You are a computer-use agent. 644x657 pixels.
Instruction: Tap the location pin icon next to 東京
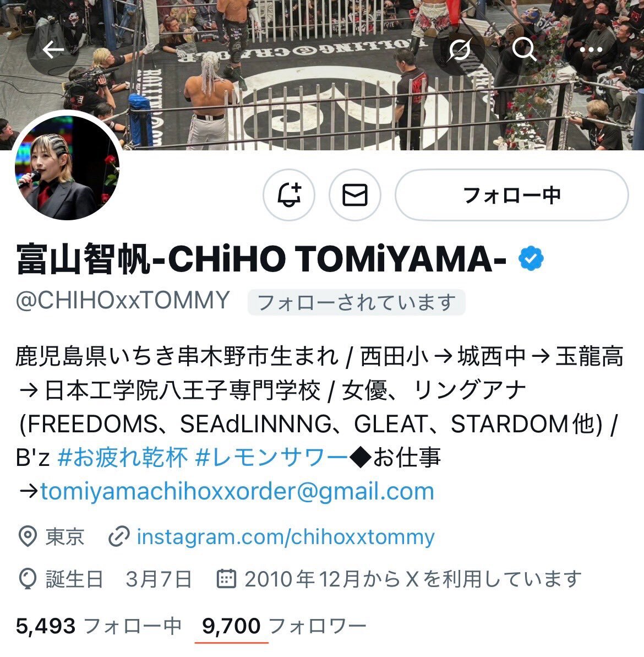28,536
